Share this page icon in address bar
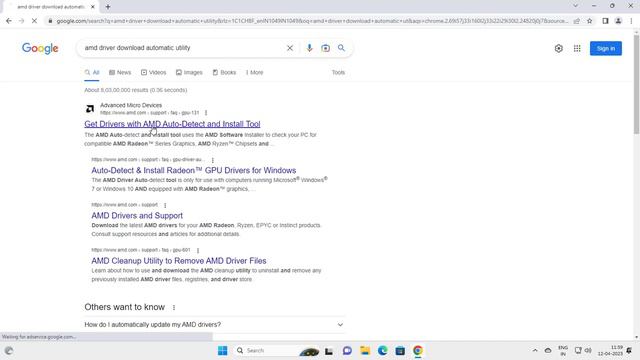Viewport: 640px width, 360px height. click(577, 21)
